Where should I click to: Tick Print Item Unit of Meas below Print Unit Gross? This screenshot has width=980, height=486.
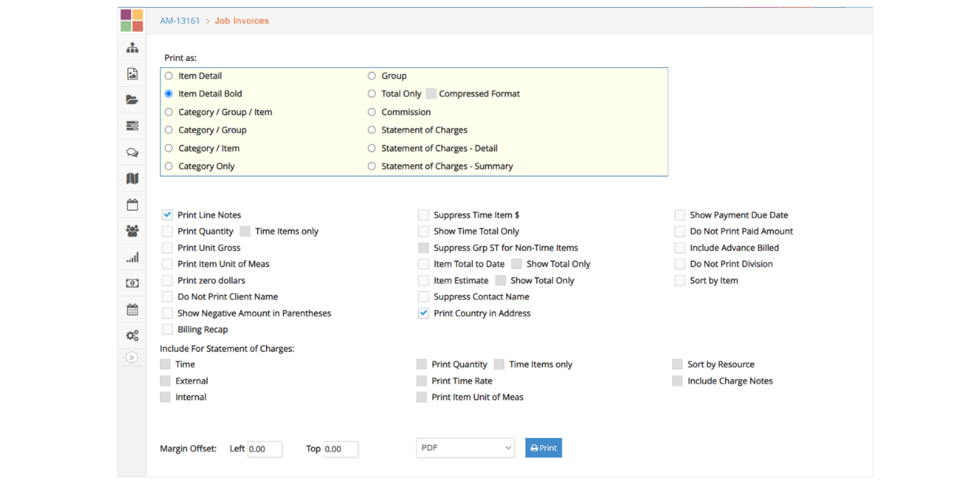pos(167,264)
